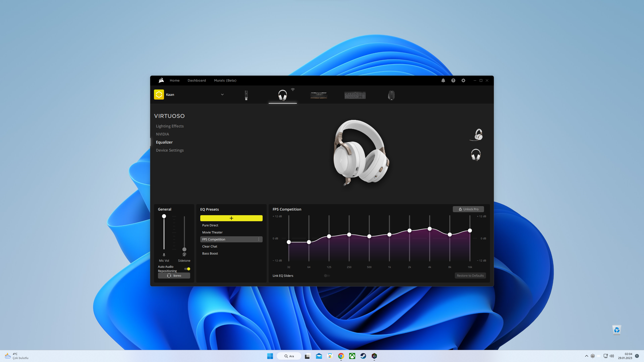Open the Dashboard tab

[x=197, y=80]
